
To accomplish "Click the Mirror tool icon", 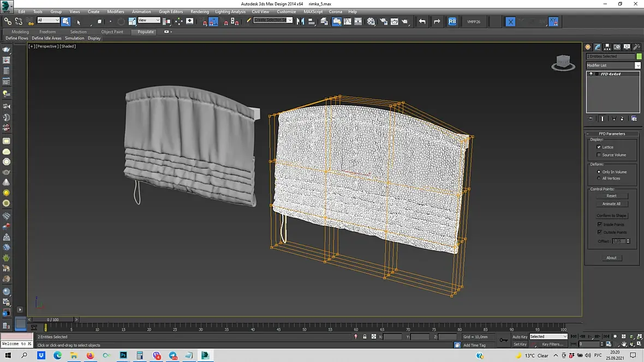I will click(x=300, y=21).
